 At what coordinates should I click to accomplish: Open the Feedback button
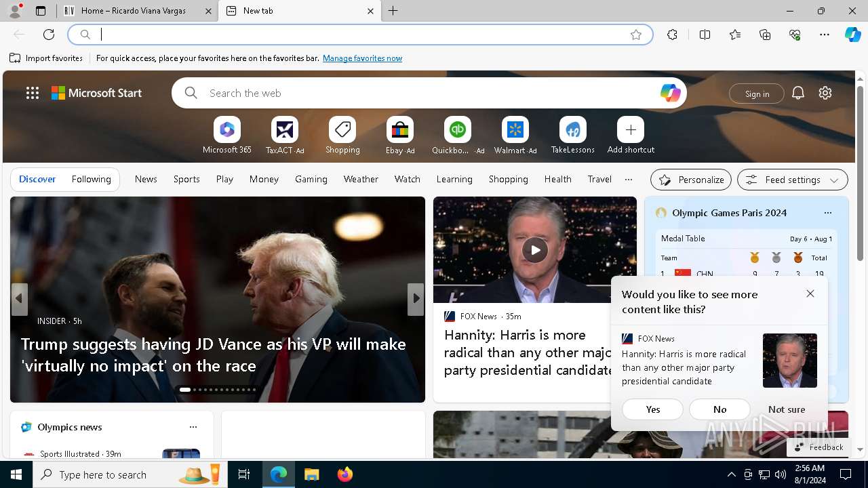click(818, 447)
